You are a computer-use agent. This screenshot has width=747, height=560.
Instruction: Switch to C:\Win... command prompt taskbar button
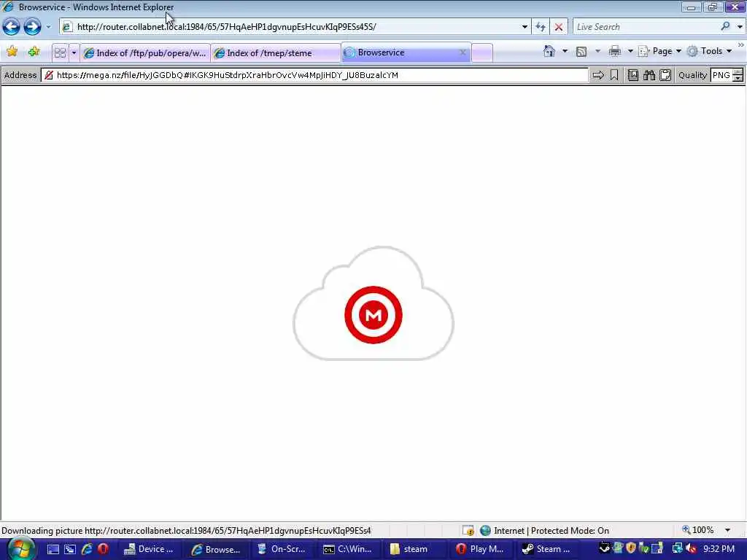coord(348,549)
